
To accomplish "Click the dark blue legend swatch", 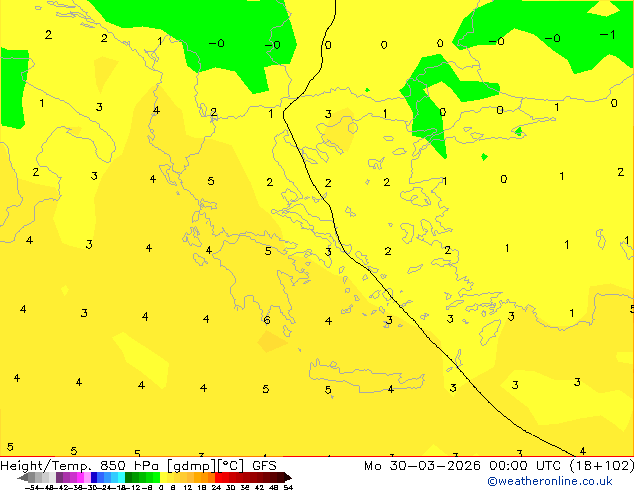I will pyautogui.click(x=94, y=478).
